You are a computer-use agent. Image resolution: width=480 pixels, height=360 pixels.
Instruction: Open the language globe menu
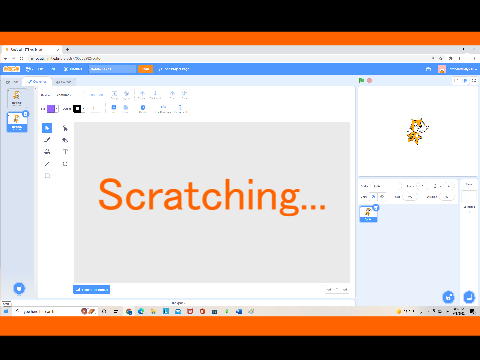tap(29, 69)
